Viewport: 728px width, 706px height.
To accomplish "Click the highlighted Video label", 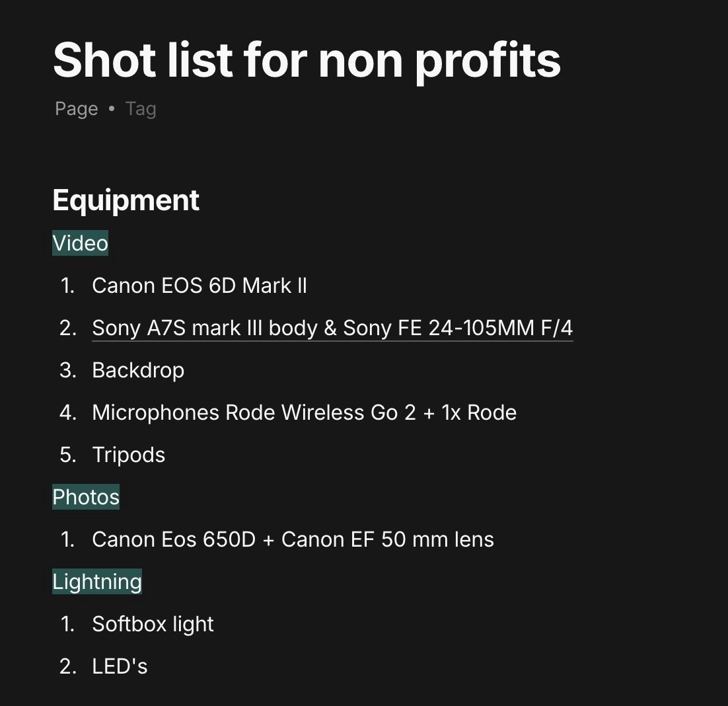I will (x=80, y=244).
